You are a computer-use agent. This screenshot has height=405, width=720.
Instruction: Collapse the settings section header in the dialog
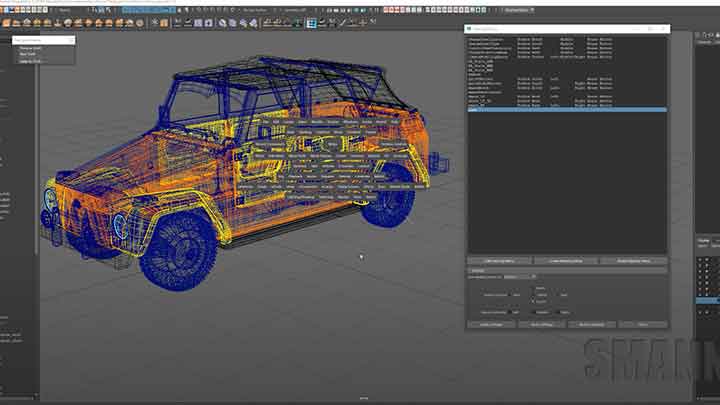[567, 270]
